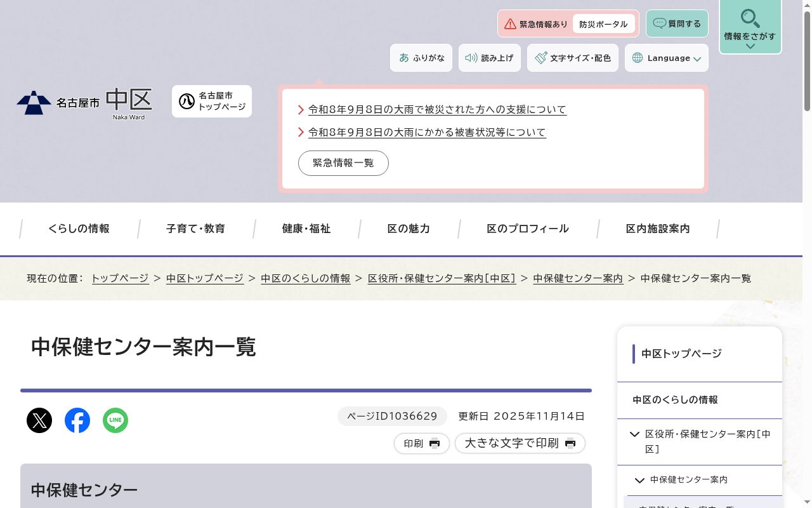Open 防災ポータル link
812x508 pixels.
pyautogui.click(x=603, y=24)
